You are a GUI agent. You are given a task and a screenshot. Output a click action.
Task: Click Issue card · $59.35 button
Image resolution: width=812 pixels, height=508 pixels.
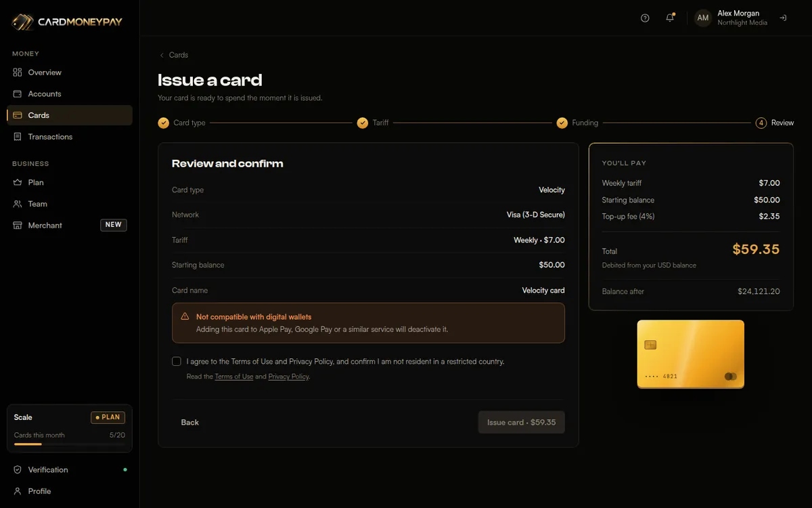[522, 423]
